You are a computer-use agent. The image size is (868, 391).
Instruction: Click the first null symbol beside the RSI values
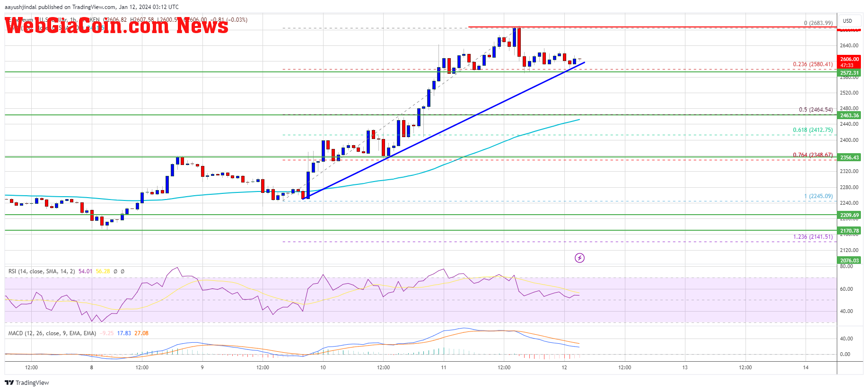pyautogui.click(x=115, y=271)
